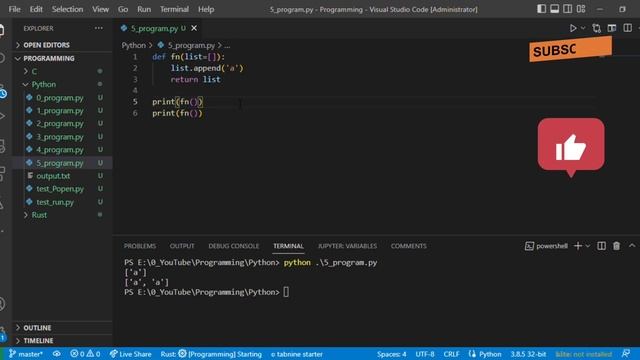
Task: Open test_run.py in the explorer
Action: [x=55, y=202]
